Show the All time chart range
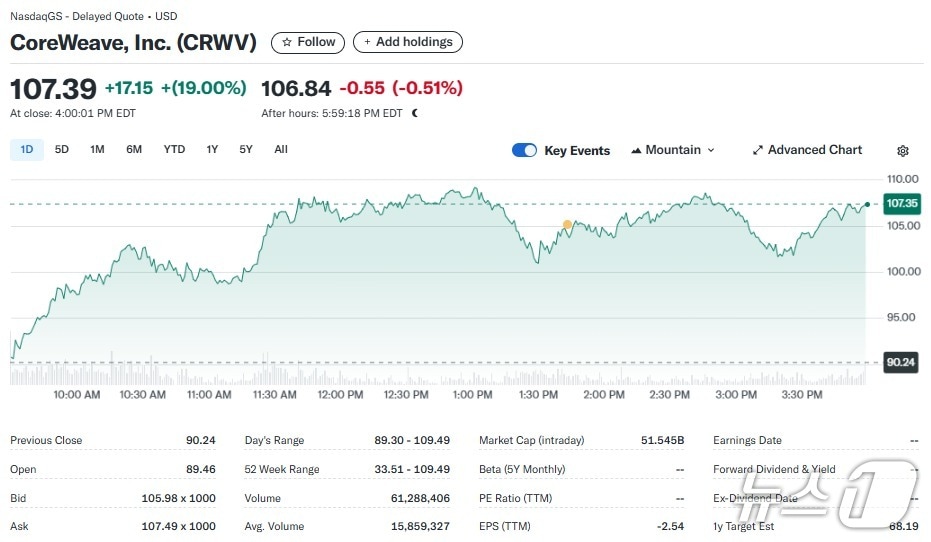 [x=281, y=149]
